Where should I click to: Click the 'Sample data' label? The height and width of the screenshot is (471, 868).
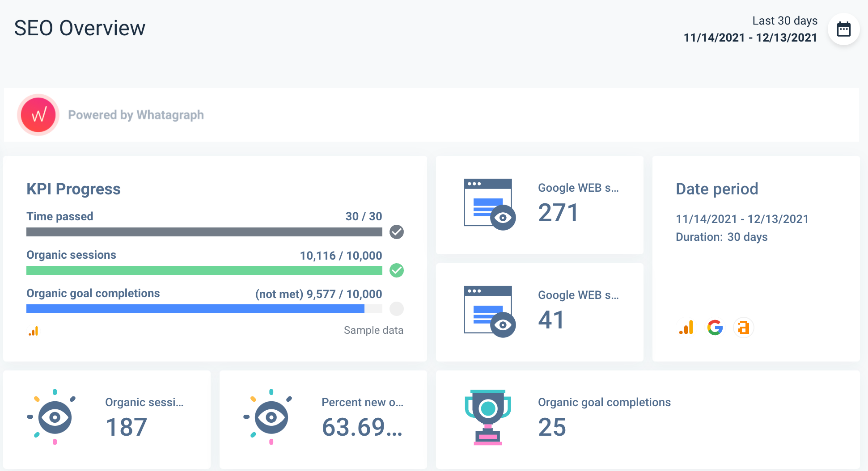[x=373, y=330]
